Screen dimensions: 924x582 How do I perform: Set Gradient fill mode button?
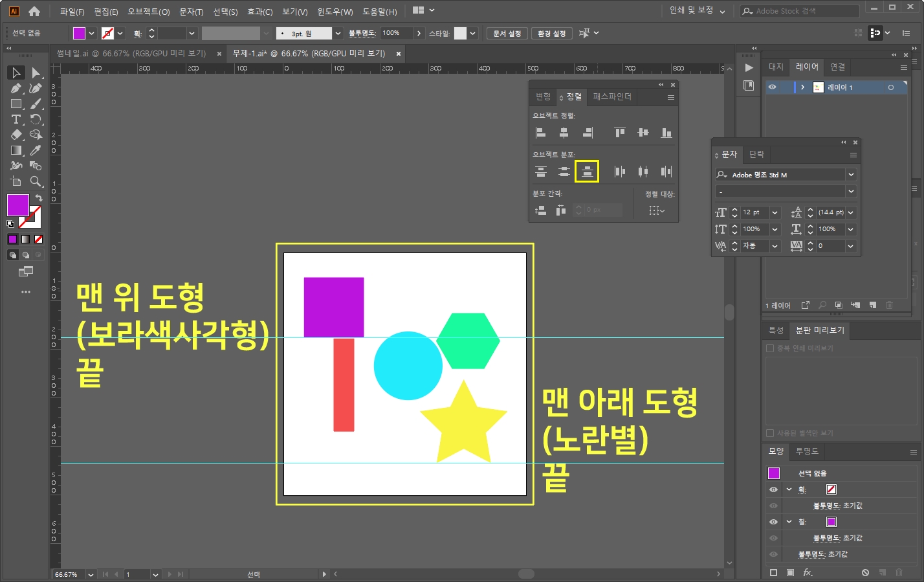tap(25, 239)
